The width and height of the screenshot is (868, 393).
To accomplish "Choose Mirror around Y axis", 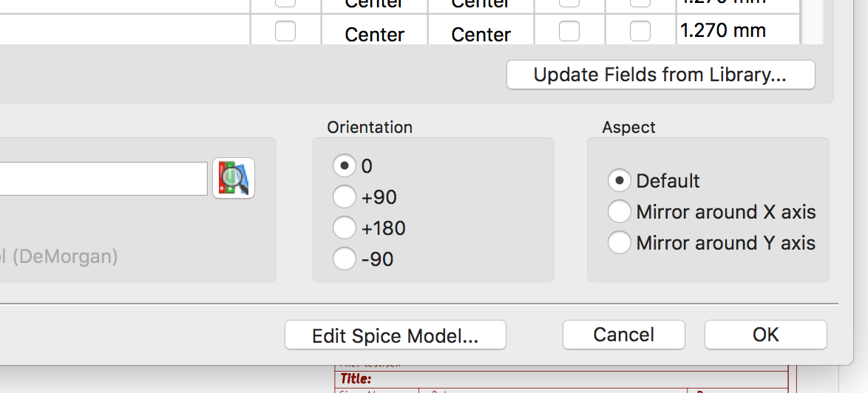I will click(x=619, y=243).
